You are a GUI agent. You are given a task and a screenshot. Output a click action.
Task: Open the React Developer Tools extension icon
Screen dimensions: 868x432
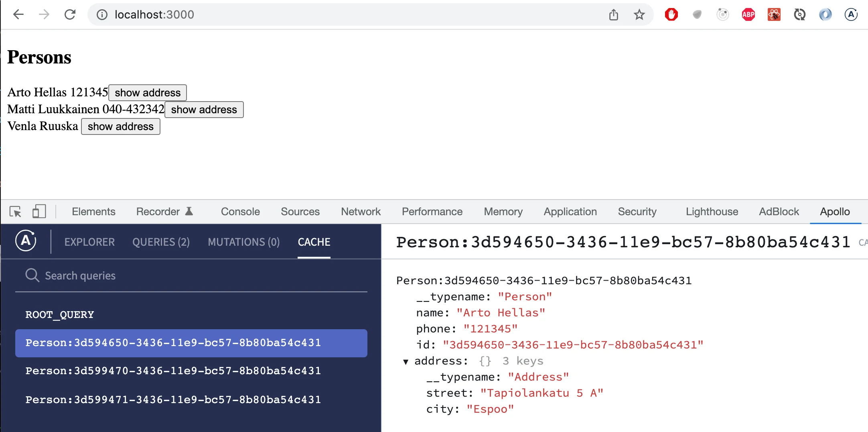pos(774,15)
